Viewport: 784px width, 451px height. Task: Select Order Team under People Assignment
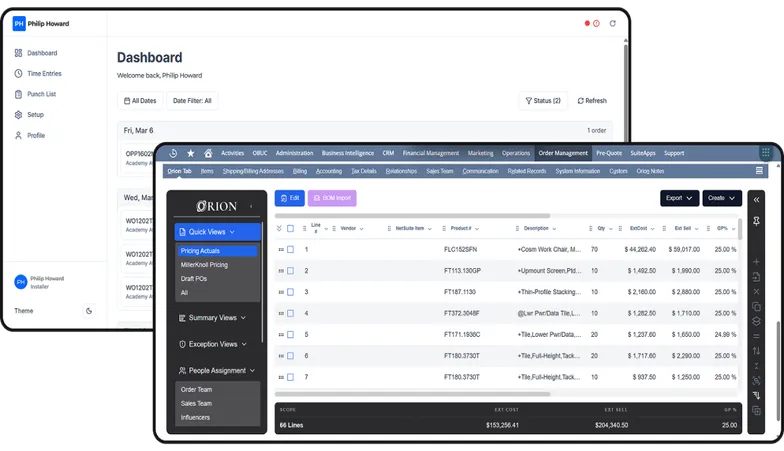196,390
